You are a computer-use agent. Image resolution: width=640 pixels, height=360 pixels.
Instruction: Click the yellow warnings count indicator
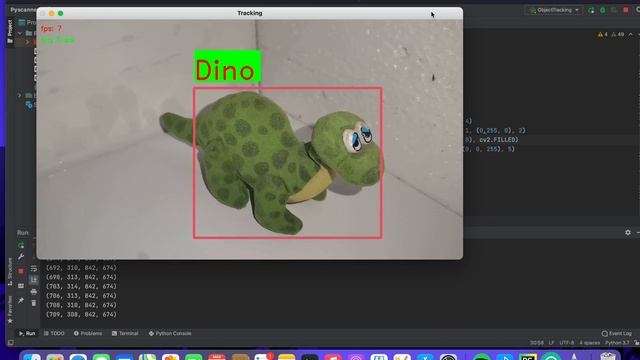pos(602,35)
